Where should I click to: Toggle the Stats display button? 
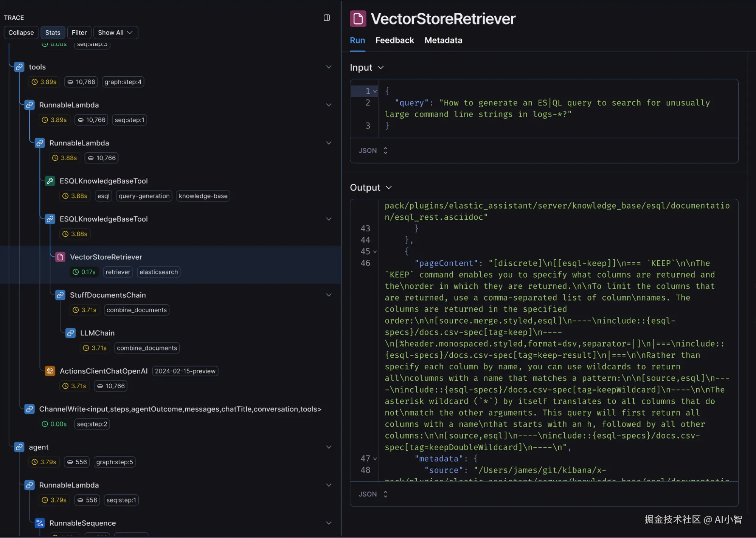[53, 33]
